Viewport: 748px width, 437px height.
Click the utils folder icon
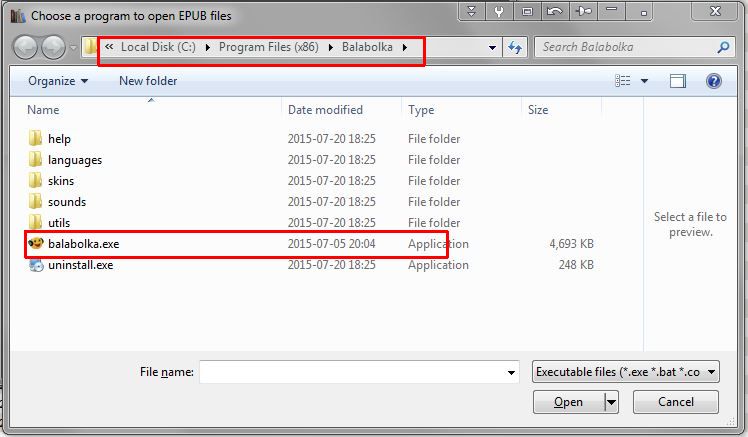pos(35,222)
